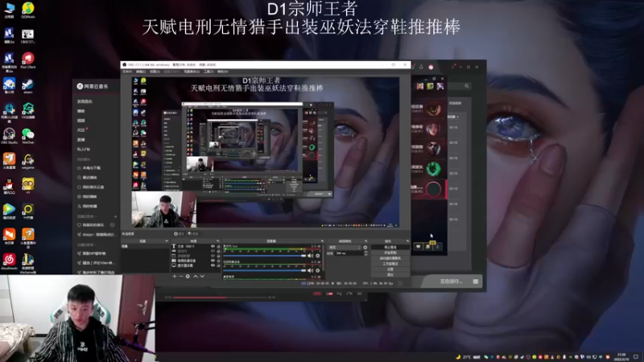
Task: Open the QQMusic desktop icon
Action: click(27, 10)
